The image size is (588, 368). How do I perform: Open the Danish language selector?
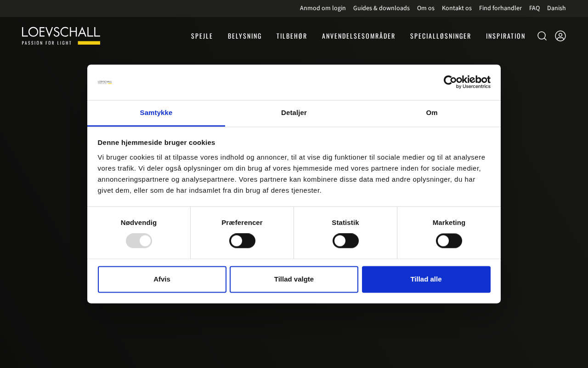tap(556, 8)
